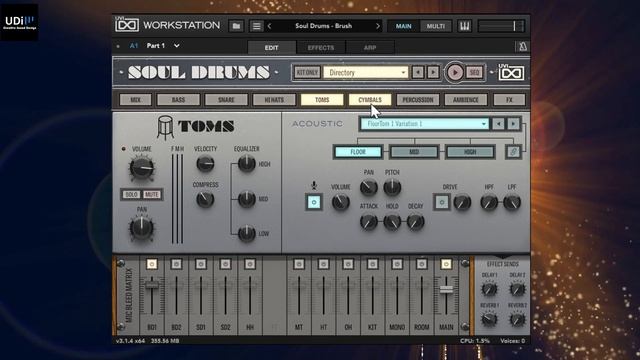Toggle the link icon next to HIGH
The width and height of the screenshot is (640, 360).
pyautogui.click(x=513, y=152)
